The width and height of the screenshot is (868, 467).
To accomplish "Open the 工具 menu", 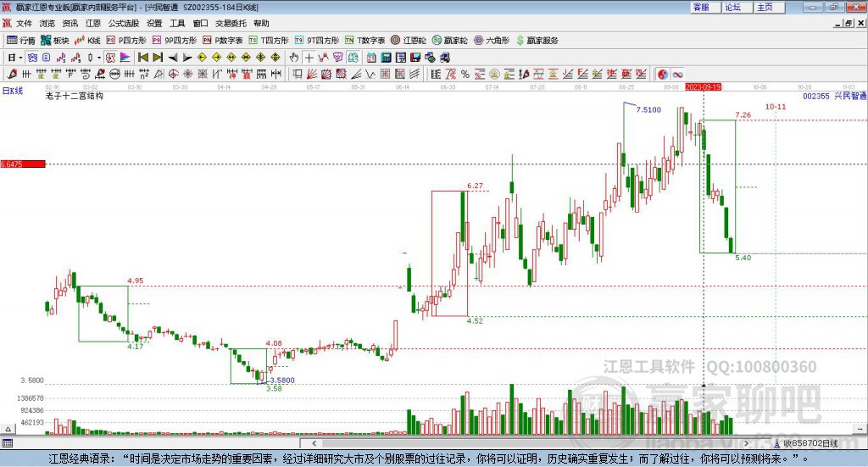I will tap(177, 23).
